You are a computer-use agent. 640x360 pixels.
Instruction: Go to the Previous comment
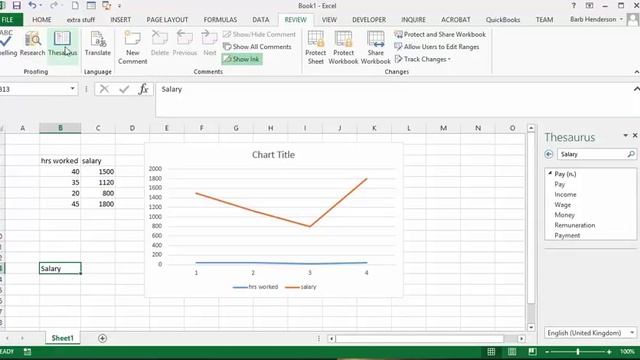184,44
